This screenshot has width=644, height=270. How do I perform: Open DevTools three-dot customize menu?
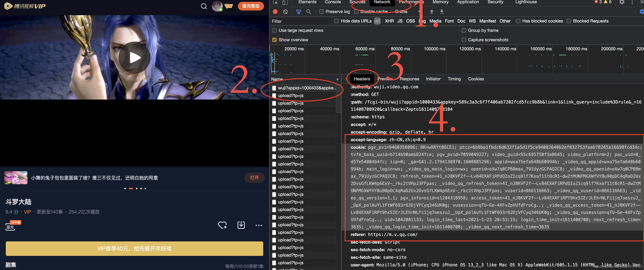pyautogui.click(x=632, y=2)
